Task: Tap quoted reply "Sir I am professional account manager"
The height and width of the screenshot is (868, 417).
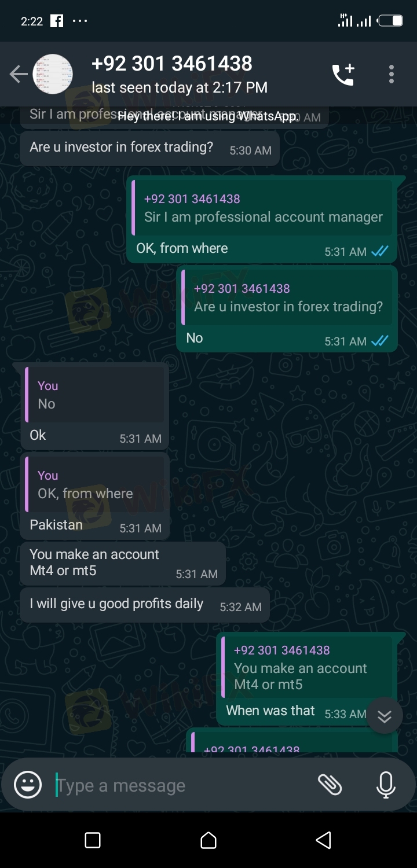Action: point(263,208)
